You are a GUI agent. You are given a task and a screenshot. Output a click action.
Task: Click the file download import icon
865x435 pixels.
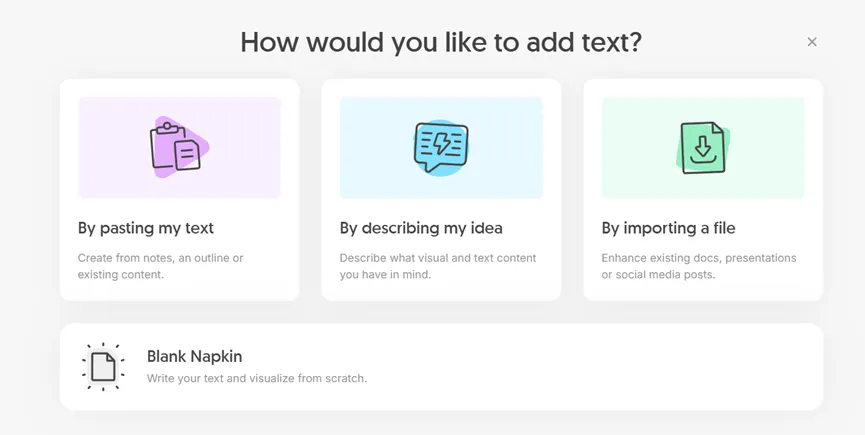(703, 148)
